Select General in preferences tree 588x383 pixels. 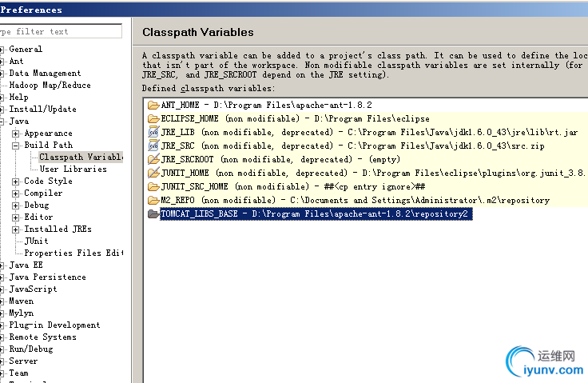tap(26, 49)
